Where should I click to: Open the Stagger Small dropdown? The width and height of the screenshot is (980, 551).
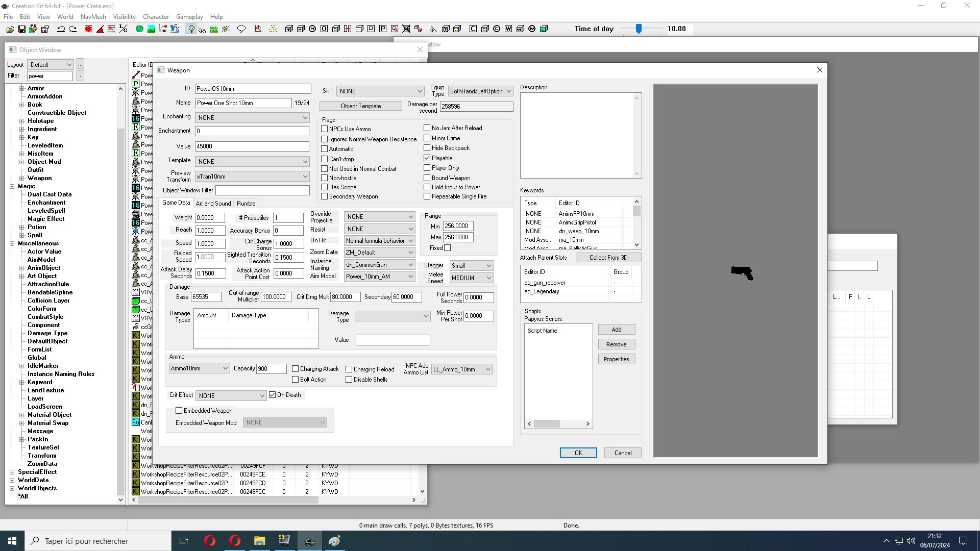(471, 266)
